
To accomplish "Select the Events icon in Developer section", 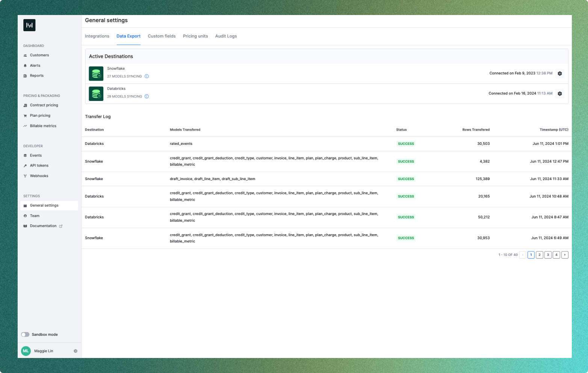I will pyautogui.click(x=25, y=155).
